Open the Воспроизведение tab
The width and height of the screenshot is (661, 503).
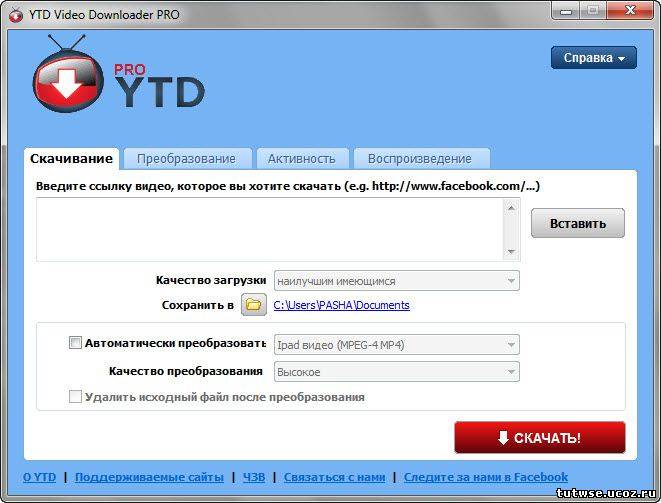pyautogui.click(x=419, y=159)
